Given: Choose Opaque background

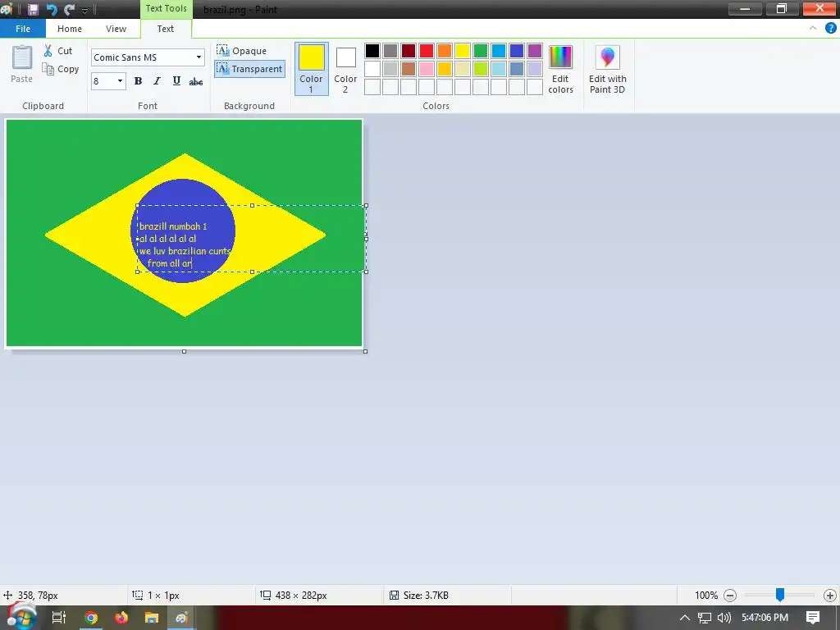Looking at the screenshot, I should point(242,51).
